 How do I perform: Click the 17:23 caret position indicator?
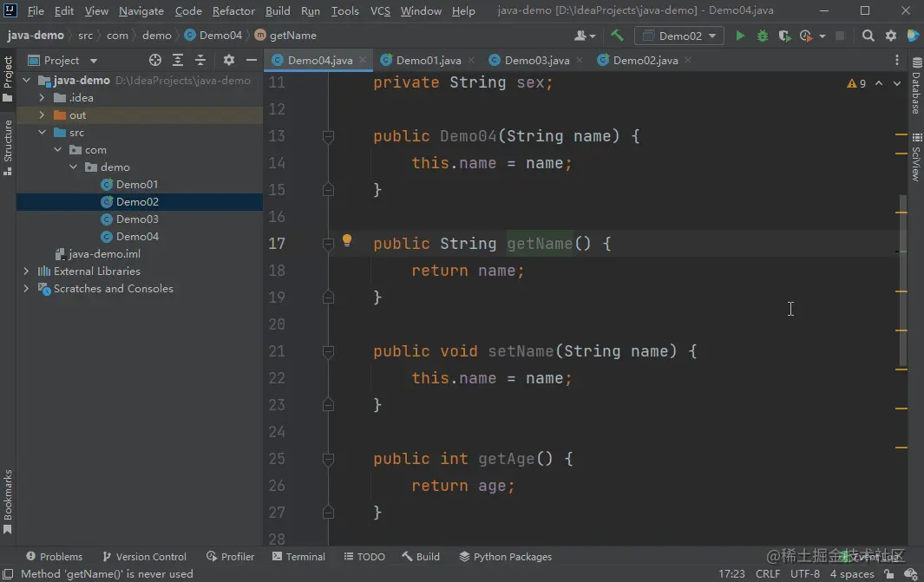(731, 573)
